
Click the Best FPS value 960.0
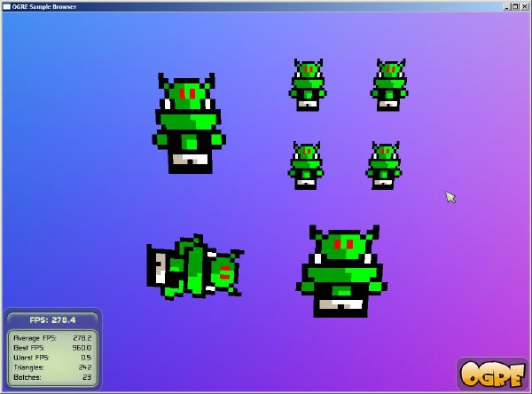tap(82, 348)
